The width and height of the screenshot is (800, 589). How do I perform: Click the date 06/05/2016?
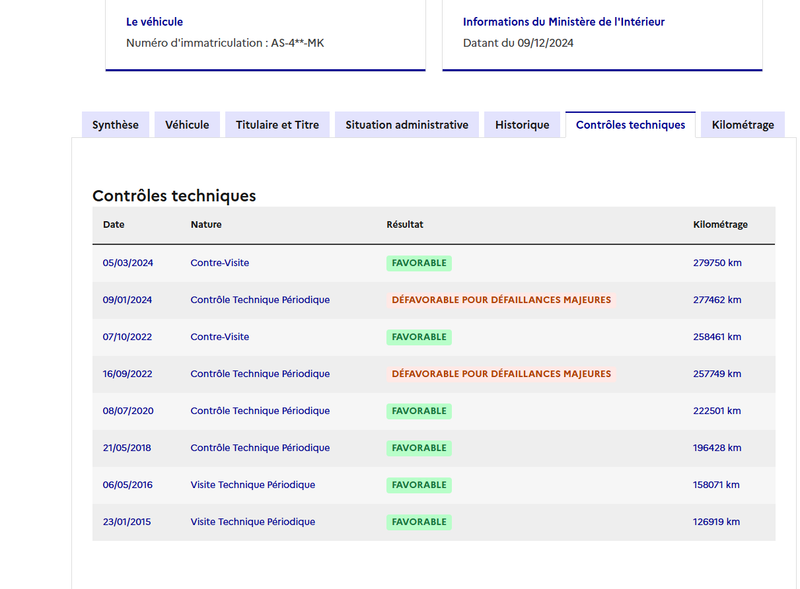[x=128, y=485]
